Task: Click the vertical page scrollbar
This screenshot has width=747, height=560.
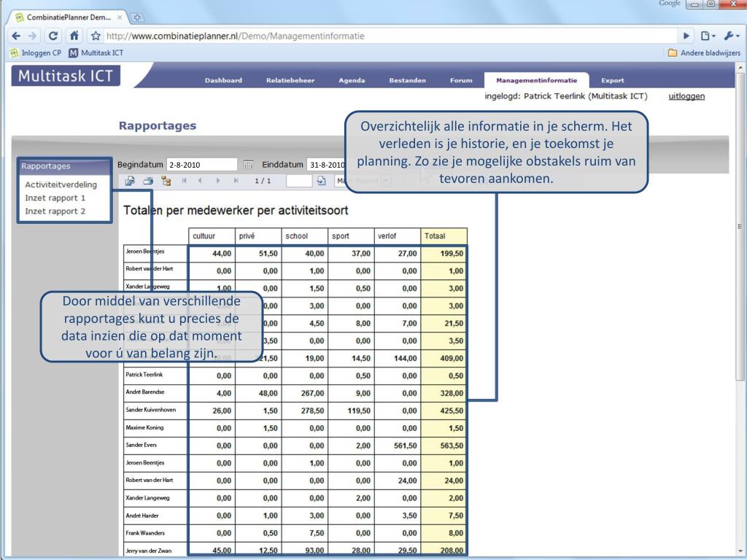Action: pos(740,227)
